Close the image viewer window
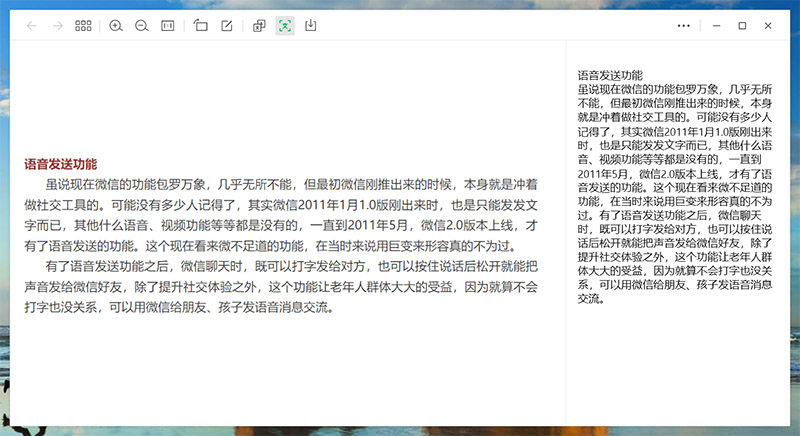The height and width of the screenshot is (436, 800). point(768,25)
